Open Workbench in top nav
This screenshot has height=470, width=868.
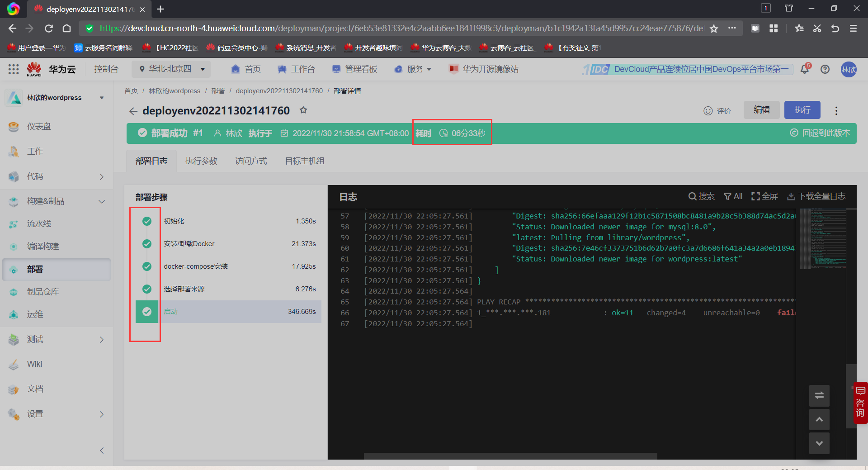click(296, 69)
